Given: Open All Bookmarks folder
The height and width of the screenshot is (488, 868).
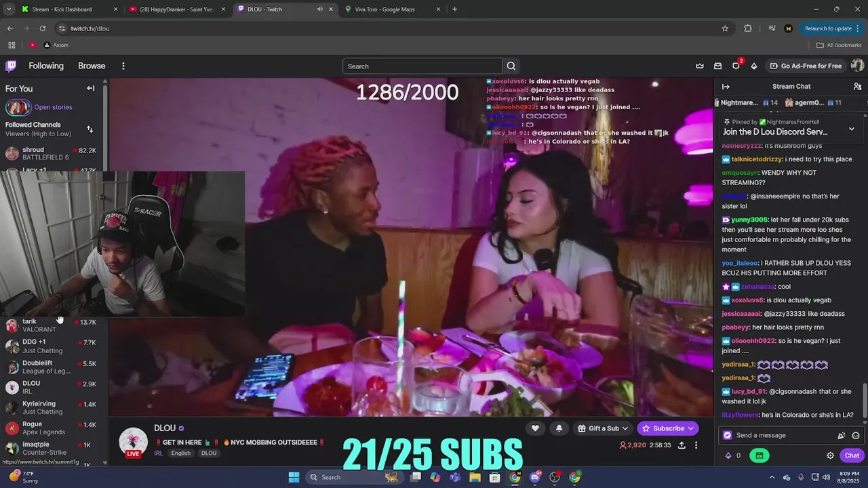Looking at the screenshot, I should click(839, 45).
